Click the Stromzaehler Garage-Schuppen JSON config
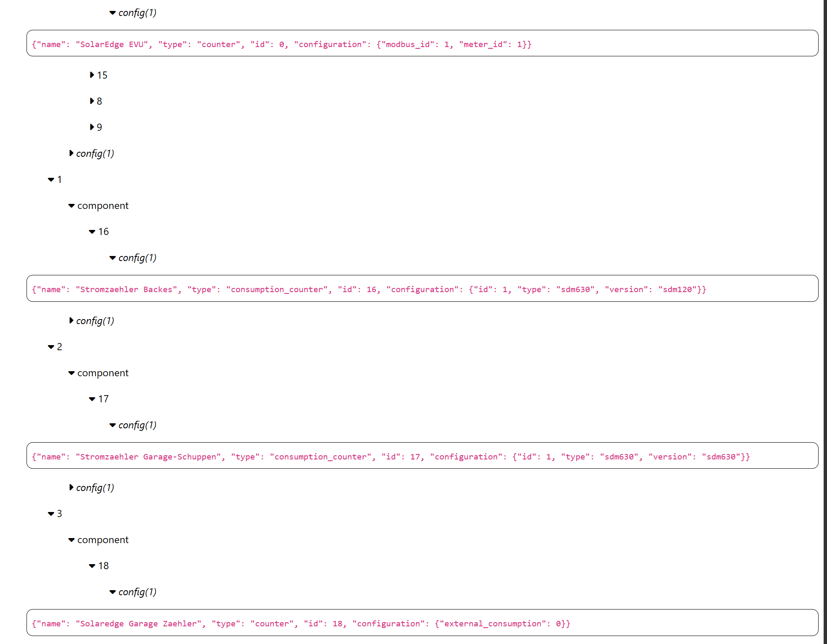Image resolution: width=827 pixels, height=644 pixels. 391,457
